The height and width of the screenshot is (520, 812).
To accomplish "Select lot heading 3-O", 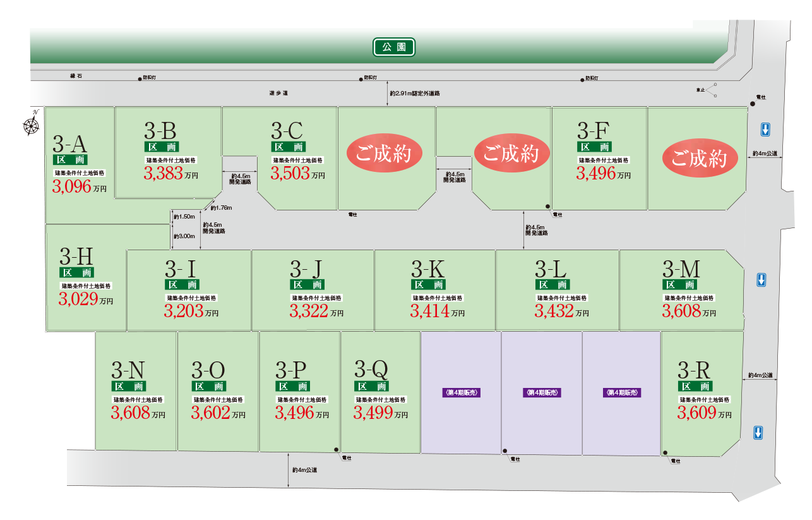I will point(209,370).
